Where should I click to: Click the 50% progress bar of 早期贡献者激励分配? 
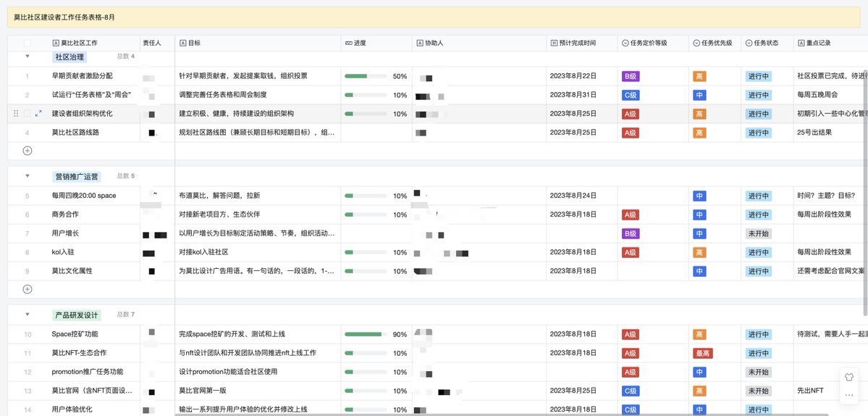[366, 76]
